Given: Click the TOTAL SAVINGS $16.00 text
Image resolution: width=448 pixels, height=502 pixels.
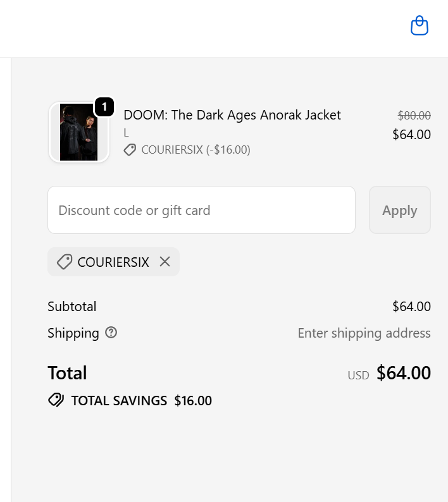Looking at the screenshot, I should (141, 400).
